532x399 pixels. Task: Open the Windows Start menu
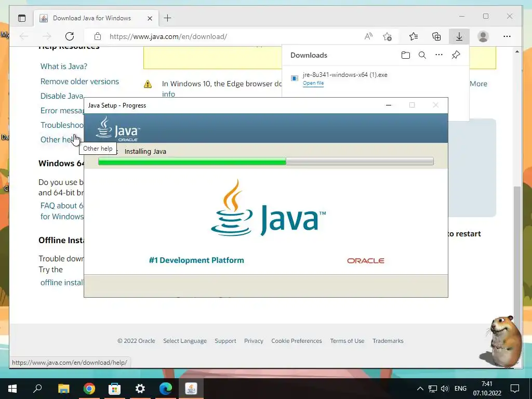(12, 389)
